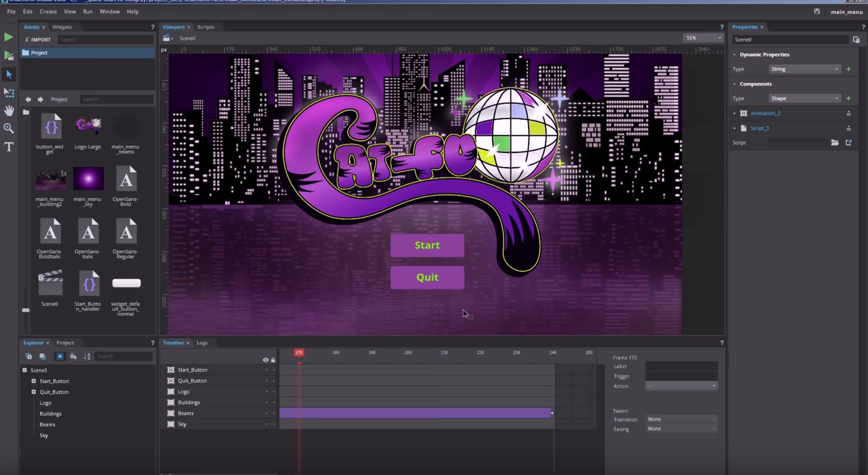Click the IMPORT button in Assets
The width and height of the screenshot is (868, 475).
[38, 40]
